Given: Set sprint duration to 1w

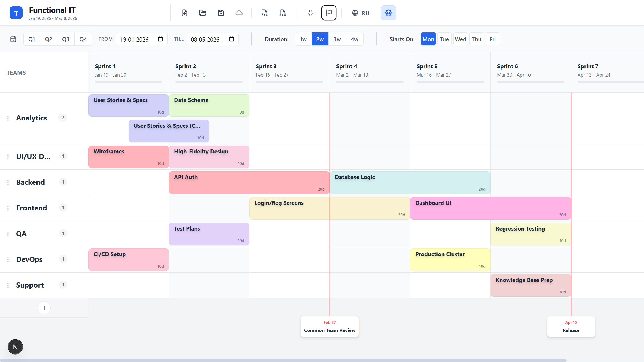Looking at the screenshot, I should tap(303, 39).
